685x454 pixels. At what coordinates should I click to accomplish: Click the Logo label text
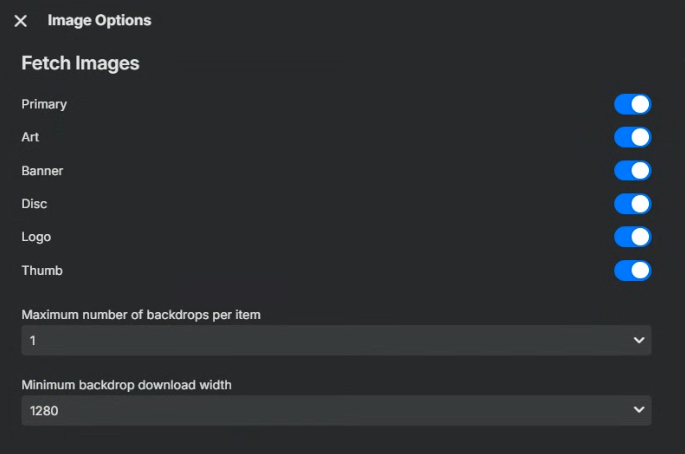(x=36, y=237)
